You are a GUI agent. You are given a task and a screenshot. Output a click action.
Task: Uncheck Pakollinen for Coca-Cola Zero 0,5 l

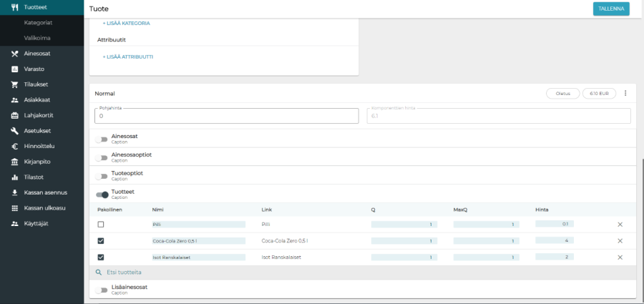coord(101,241)
